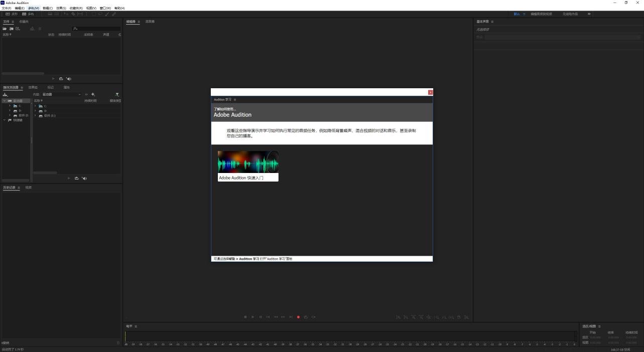Expand the C: drive in the tree

coord(10,106)
